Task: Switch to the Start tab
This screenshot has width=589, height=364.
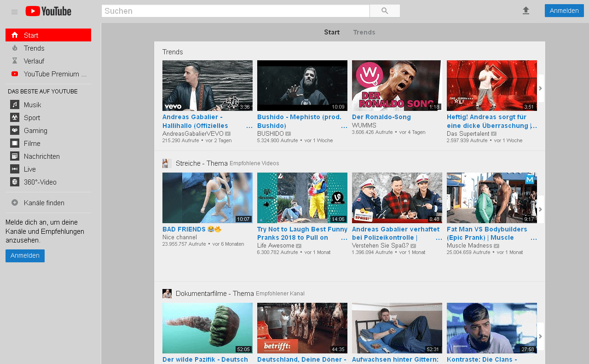Action: click(x=332, y=32)
